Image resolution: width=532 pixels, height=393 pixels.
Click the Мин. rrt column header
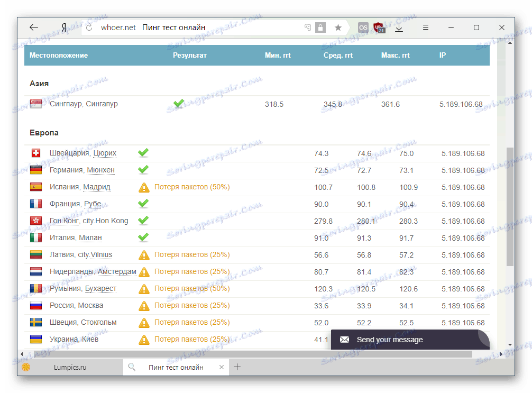278,56
